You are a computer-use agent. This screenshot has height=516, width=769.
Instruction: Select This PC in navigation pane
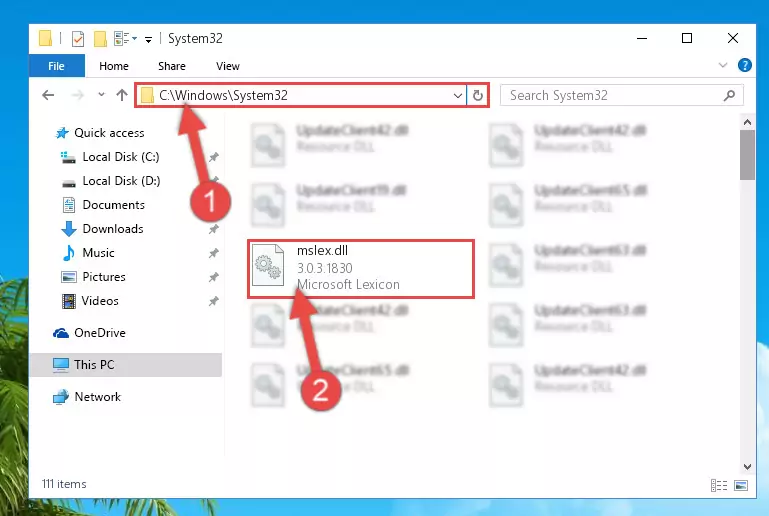coord(126,364)
